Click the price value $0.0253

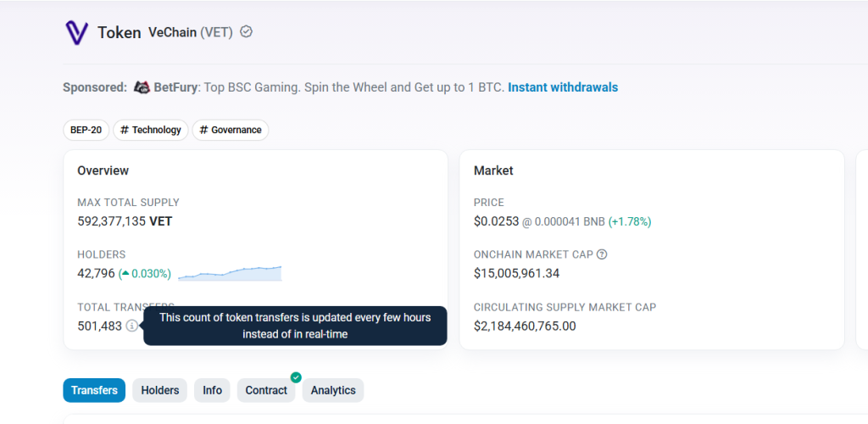pos(497,221)
